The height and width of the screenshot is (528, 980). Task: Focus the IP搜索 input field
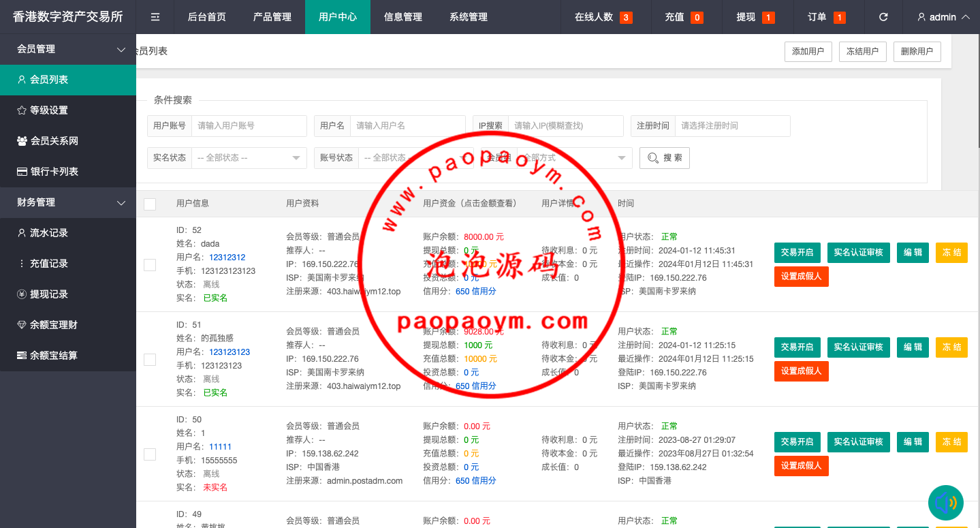tap(566, 126)
